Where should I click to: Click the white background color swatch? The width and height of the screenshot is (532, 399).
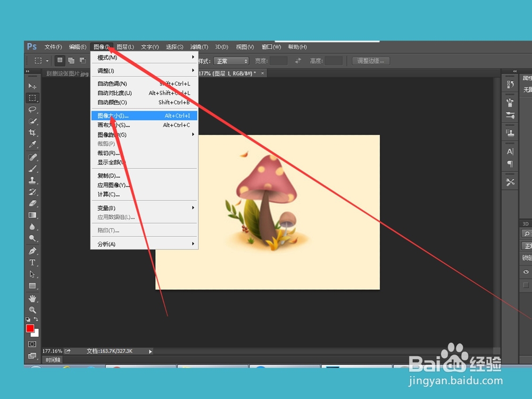point(36,334)
